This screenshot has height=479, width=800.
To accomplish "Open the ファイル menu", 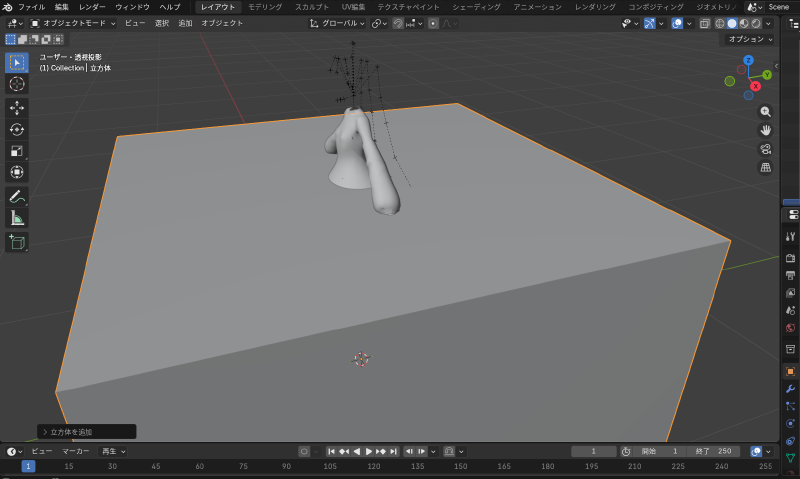I will (x=31, y=7).
